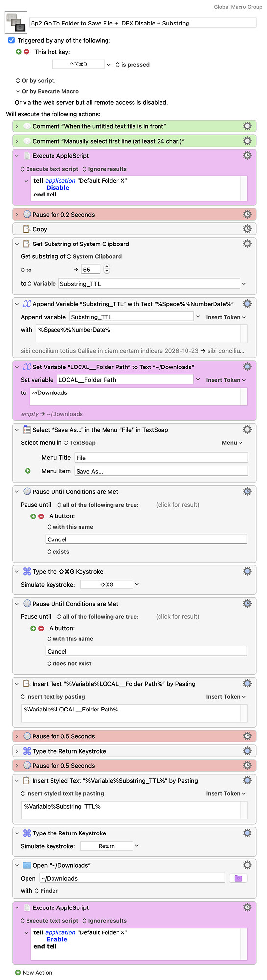Image resolution: width=267 pixels, height=980 pixels.
Task: Click "(click for result)" in Cancel does not exist condition
Action: [x=178, y=617]
